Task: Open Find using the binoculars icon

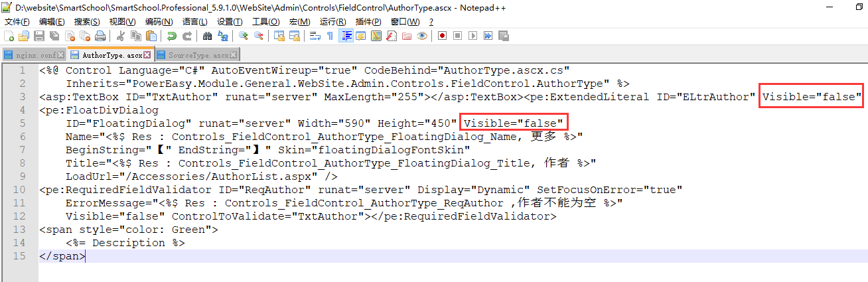Action: pos(207,36)
